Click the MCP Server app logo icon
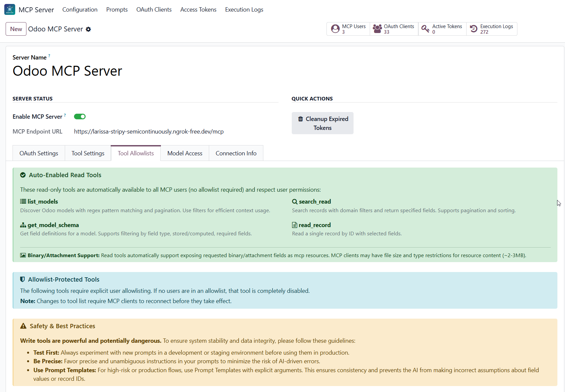The image size is (565, 392). click(10, 10)
